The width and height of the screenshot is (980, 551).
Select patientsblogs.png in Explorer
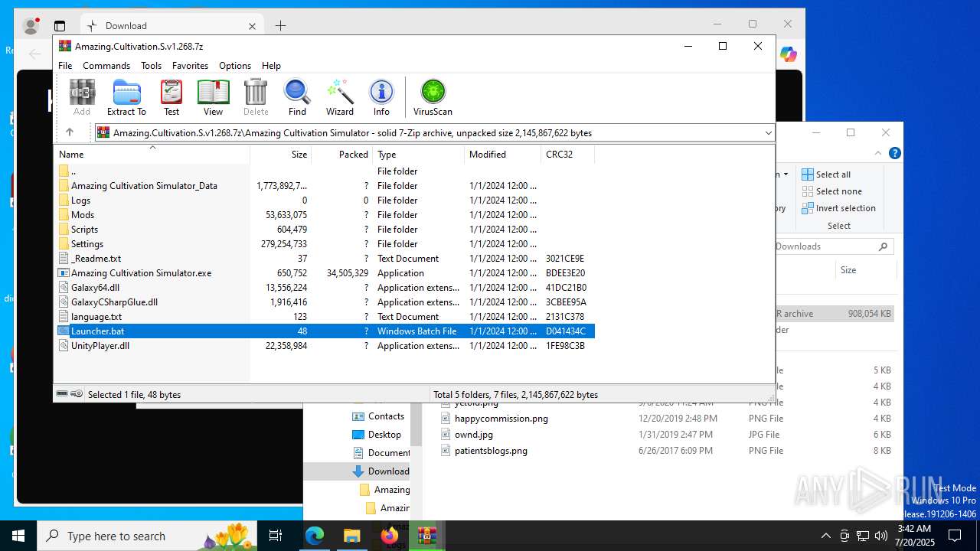point(491,451)
